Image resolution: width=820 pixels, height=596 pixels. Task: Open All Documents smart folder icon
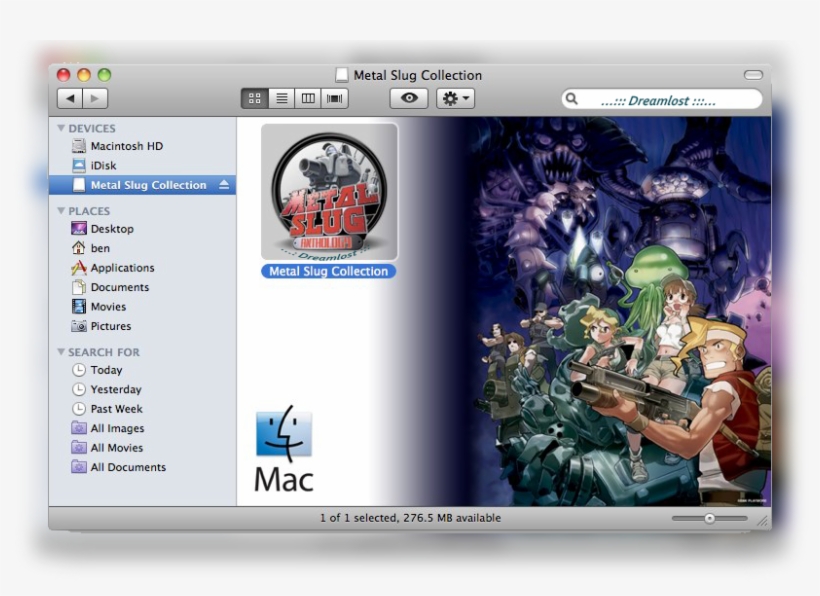[78, 467]
